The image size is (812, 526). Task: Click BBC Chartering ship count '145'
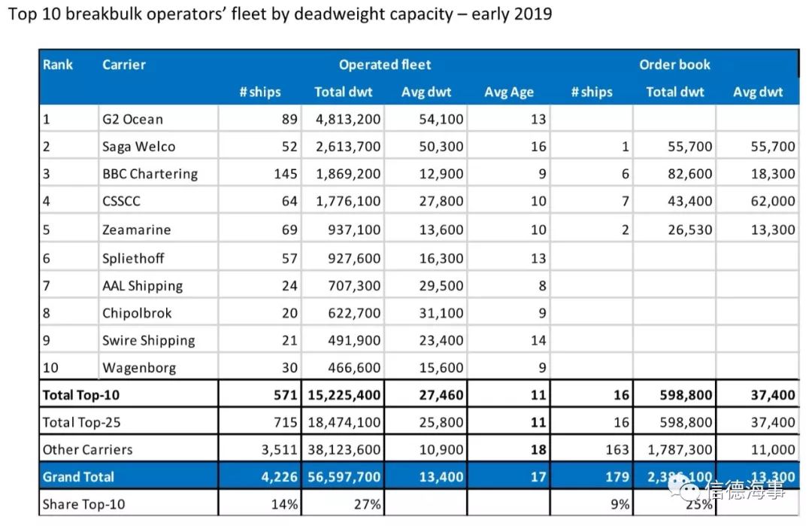286,174
